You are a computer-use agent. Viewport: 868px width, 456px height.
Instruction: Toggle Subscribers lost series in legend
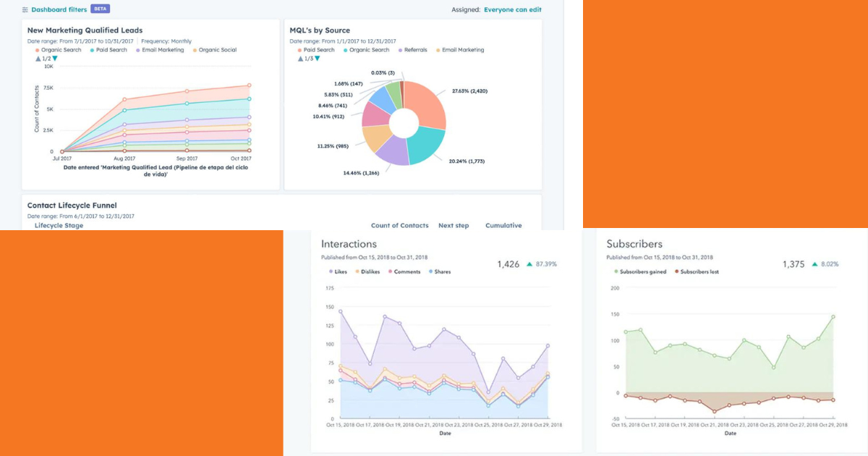pos(696,272)
